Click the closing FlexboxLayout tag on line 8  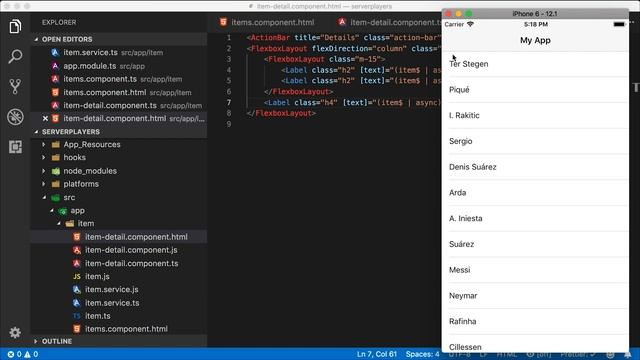coord(281,113)
